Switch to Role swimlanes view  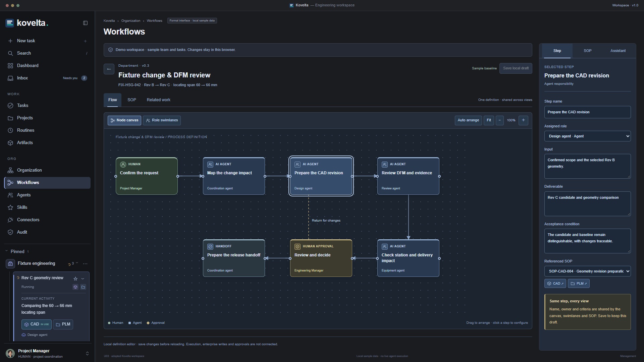[x=162, y=120]
